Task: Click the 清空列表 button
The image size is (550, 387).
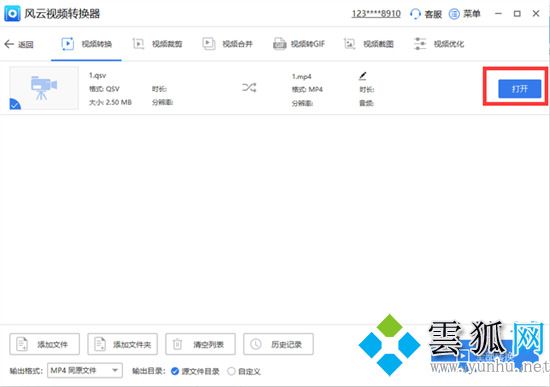Action: tap(200, 344)
